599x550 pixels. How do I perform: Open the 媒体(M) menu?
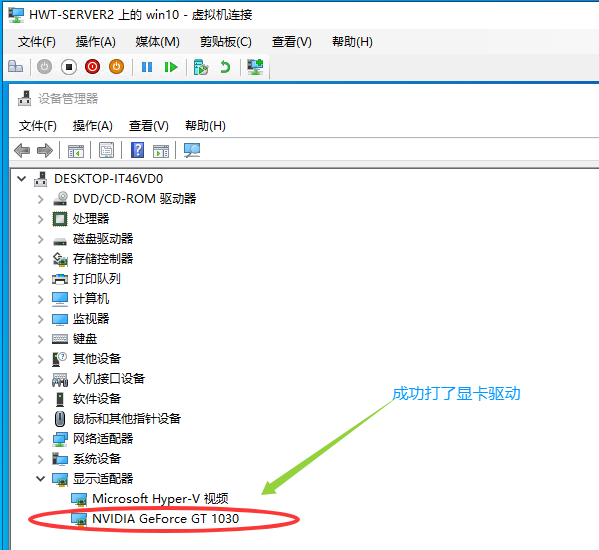coord(157,42)
